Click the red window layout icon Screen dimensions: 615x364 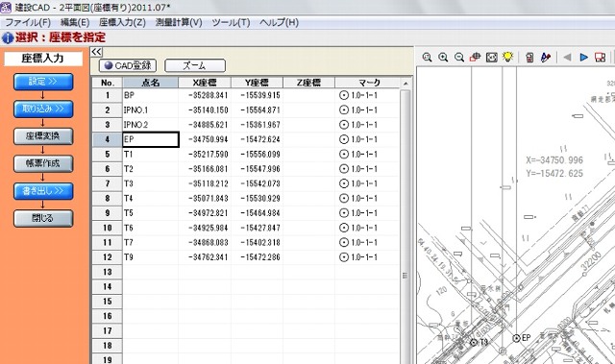coord(600,58)
